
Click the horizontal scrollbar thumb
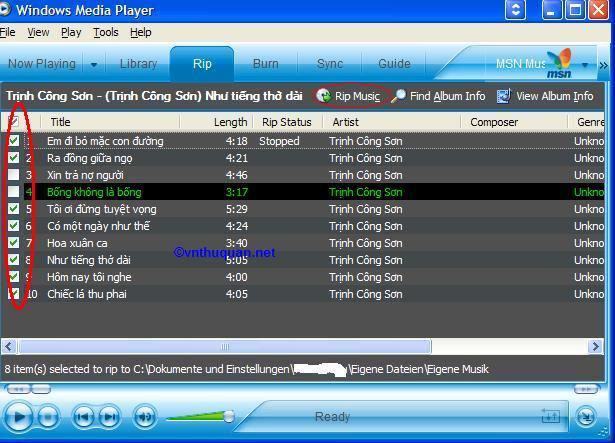225,346
